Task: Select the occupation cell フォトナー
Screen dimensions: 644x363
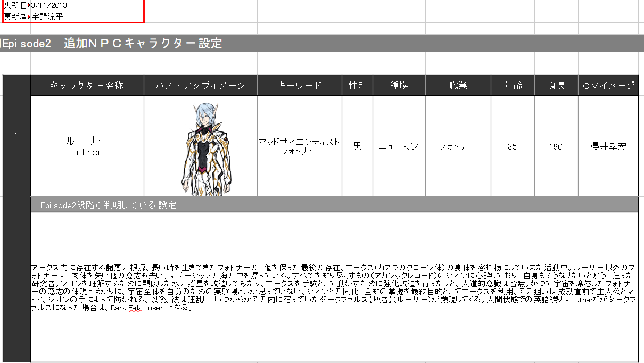Action: click(458, 146)
